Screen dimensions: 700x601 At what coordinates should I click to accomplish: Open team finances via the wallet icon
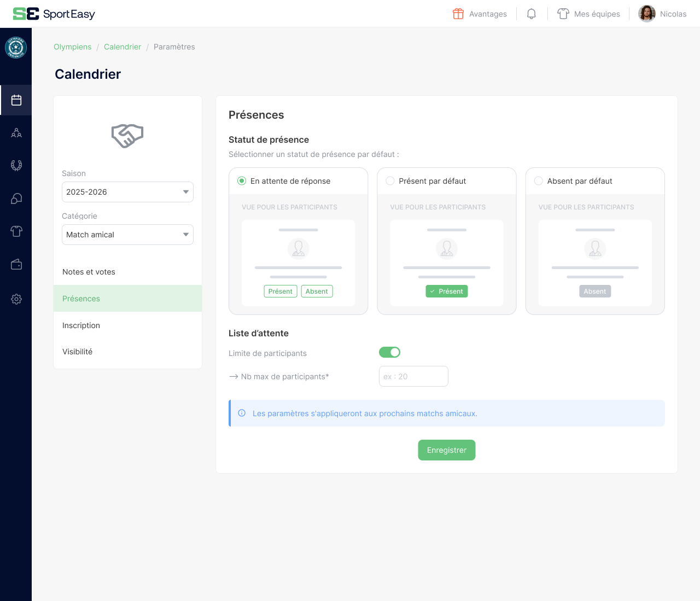coord(16,264)
